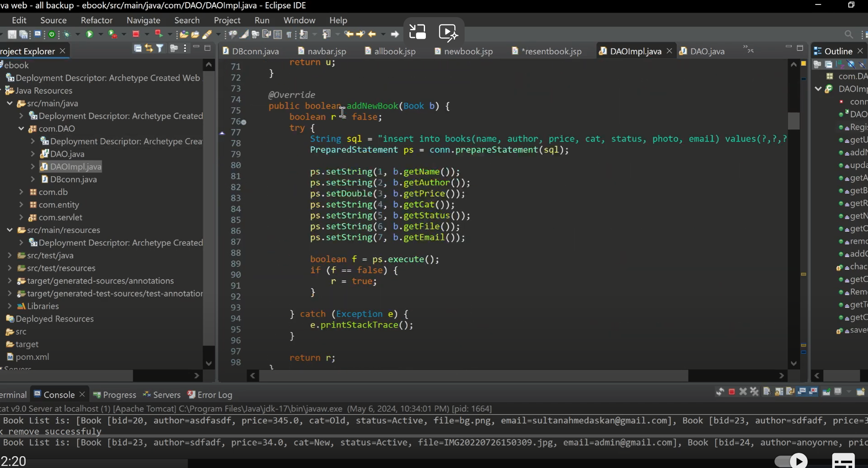Viewport: 868px width, 468px height.
Task: Collapse all in Project Explorer
Action: (138, 49)
